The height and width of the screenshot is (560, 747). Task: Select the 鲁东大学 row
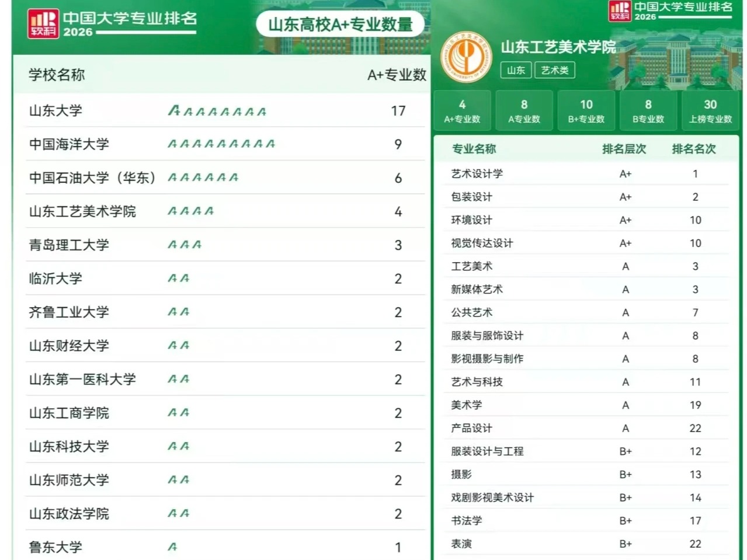coord(225,546)
